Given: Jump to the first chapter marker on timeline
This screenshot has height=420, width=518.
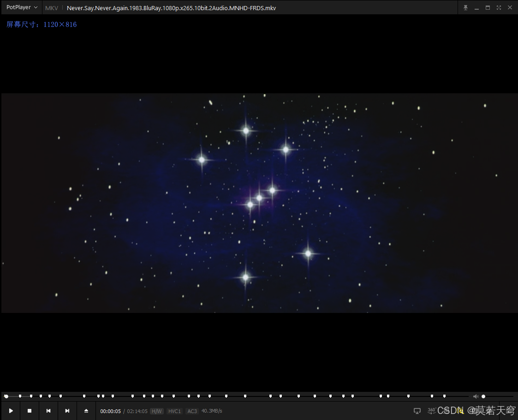Looking at the screenshot, I should pyautogui.click(x=20, y=396).
